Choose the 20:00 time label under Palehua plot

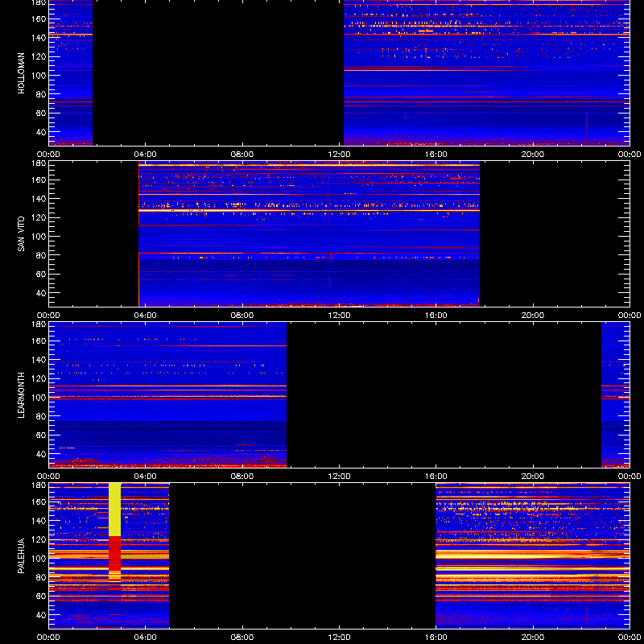tap(533, 638)
